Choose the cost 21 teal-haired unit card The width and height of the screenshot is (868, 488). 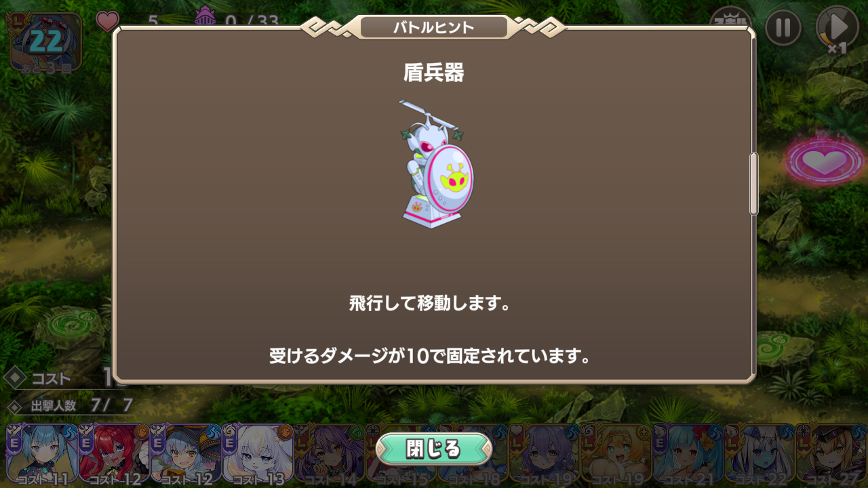[x=688, y=453]
